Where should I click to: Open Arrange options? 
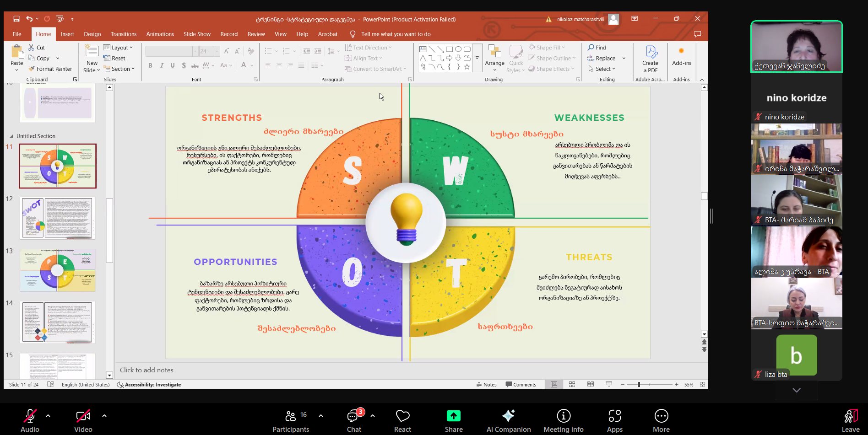coord(495,58)
